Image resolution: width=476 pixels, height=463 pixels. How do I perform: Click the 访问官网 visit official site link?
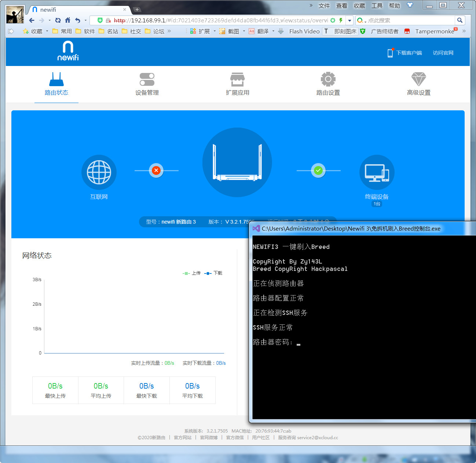443,53
